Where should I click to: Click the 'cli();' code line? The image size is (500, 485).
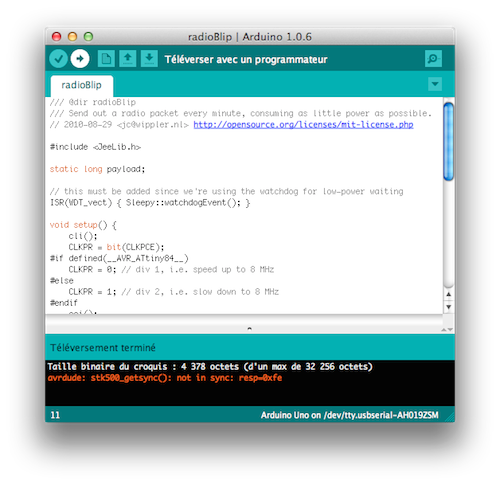[x=83, y=236]
